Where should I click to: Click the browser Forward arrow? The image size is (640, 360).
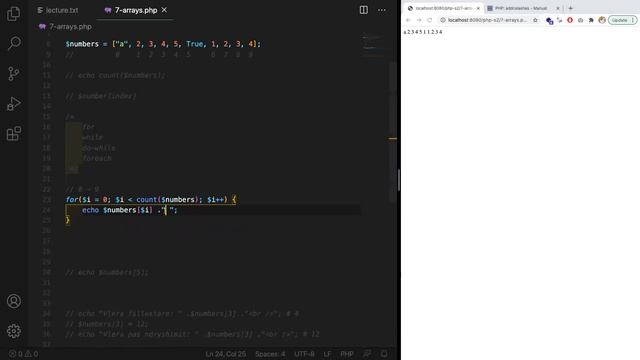point(419,20)
